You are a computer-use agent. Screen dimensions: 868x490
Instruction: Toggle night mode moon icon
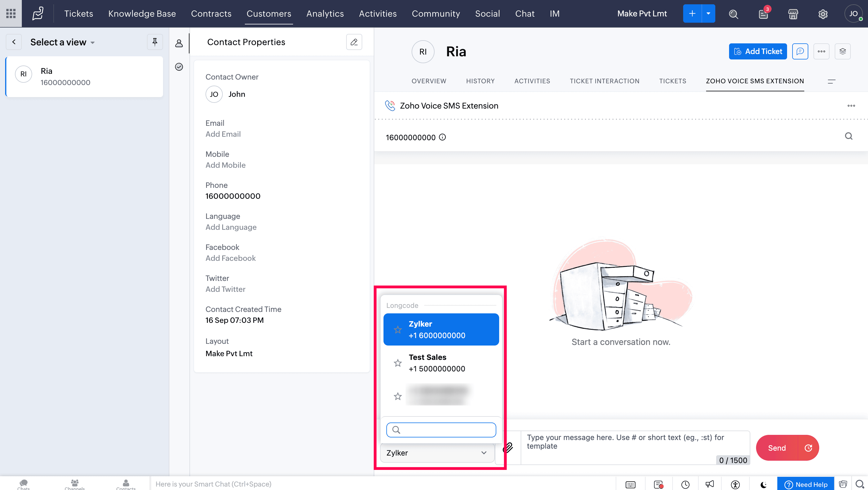pos(763,484)
